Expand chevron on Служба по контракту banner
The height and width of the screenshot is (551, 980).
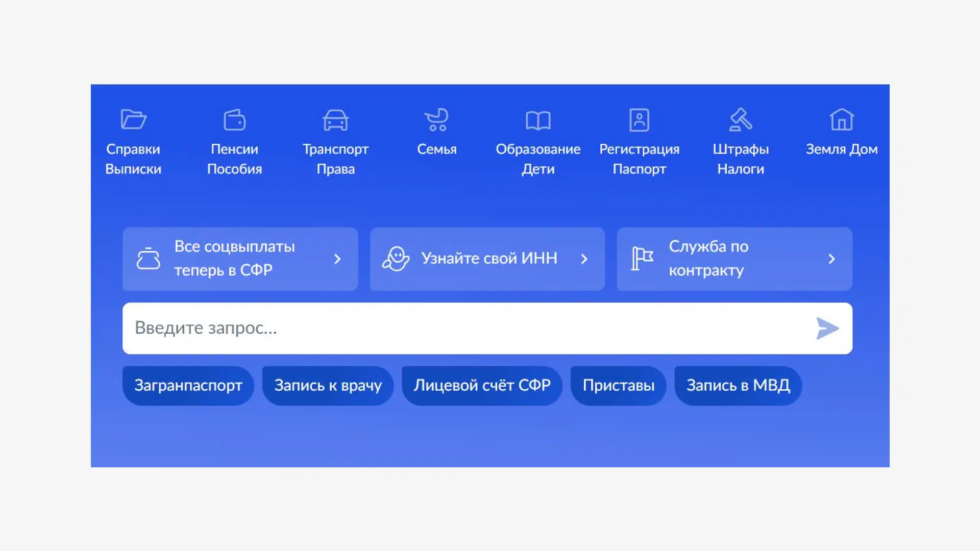[x=831, y=259]
